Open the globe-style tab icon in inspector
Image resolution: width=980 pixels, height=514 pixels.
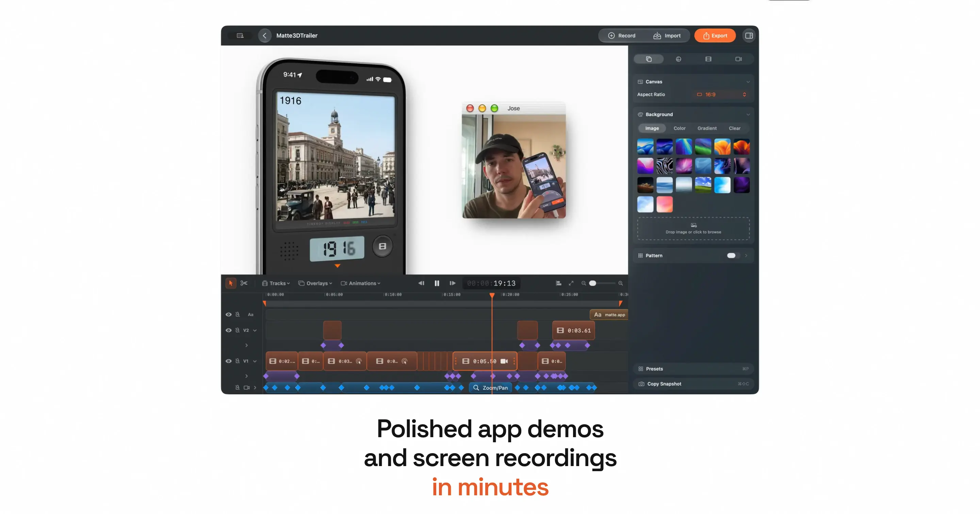678,59
